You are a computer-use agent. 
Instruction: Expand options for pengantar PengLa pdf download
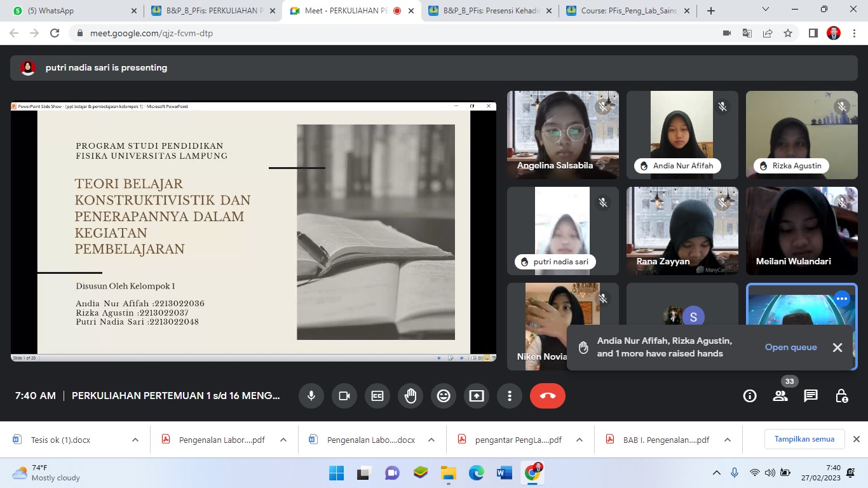[580, 440]
